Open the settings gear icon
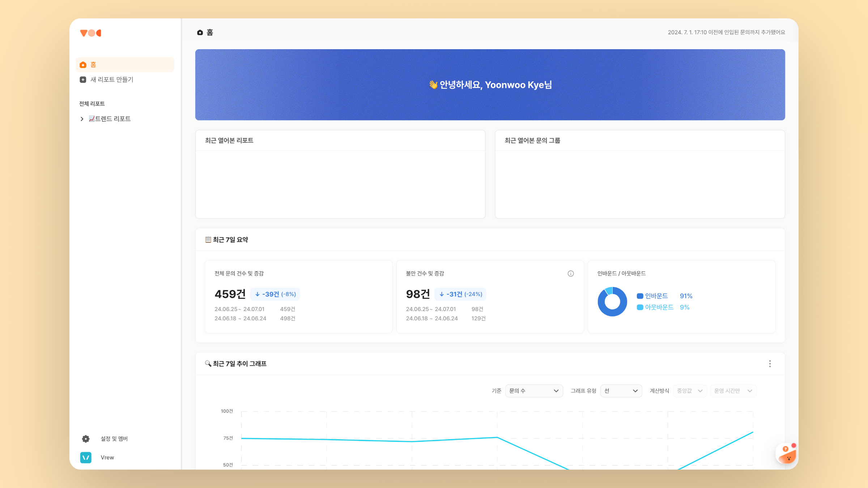Screen dimensions: 868x488 (86, 438)
